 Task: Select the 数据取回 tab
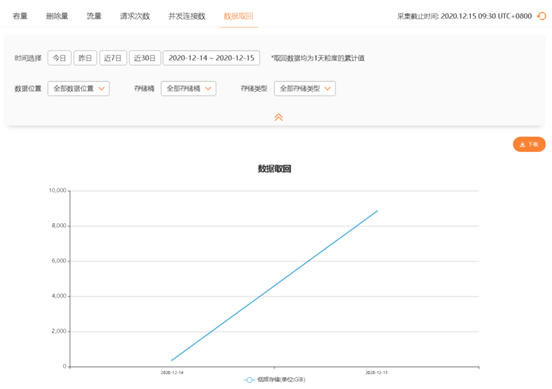[x=238, y=16]
